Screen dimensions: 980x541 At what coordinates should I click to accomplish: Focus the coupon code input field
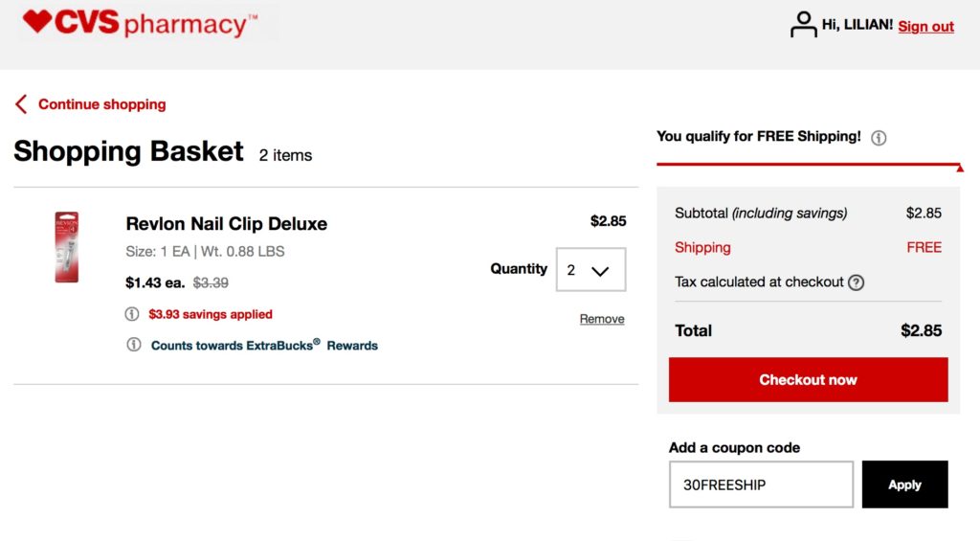click(761, 485)
